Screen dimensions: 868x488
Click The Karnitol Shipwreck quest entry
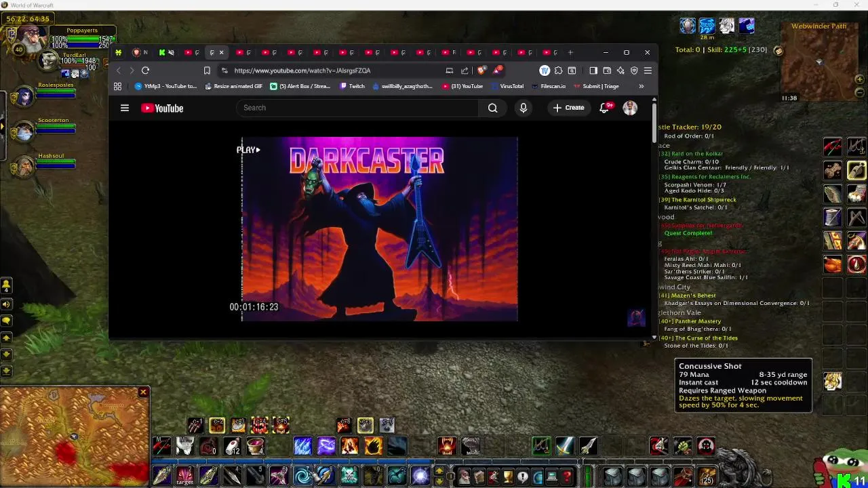(x=698, y=200)
